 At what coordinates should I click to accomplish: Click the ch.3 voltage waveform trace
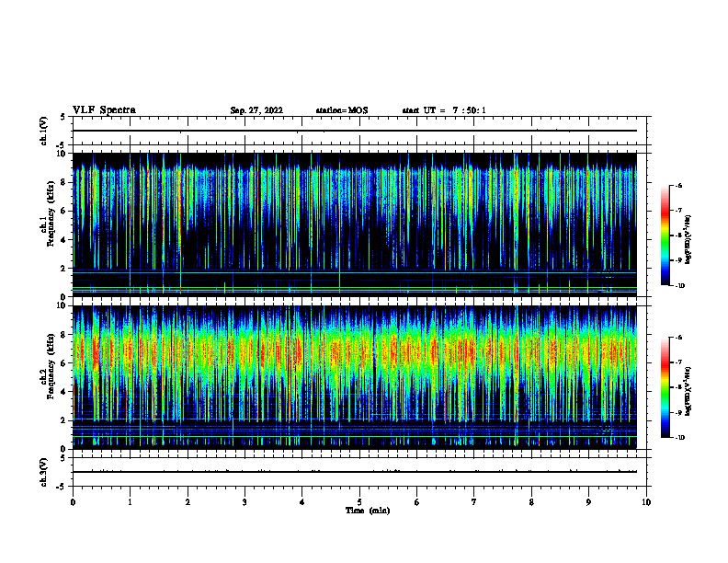coord(354,472)
